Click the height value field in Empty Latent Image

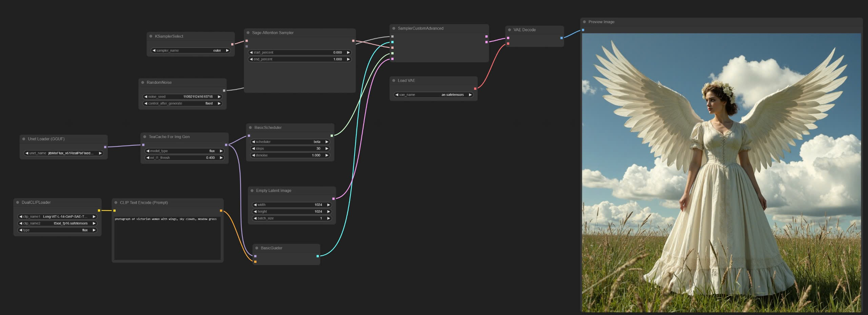coord(292,212)
